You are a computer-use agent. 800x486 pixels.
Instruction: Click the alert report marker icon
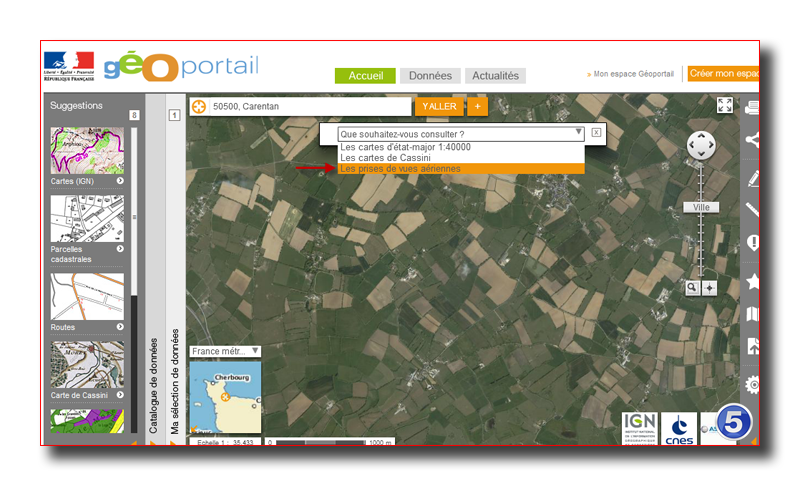753,243
